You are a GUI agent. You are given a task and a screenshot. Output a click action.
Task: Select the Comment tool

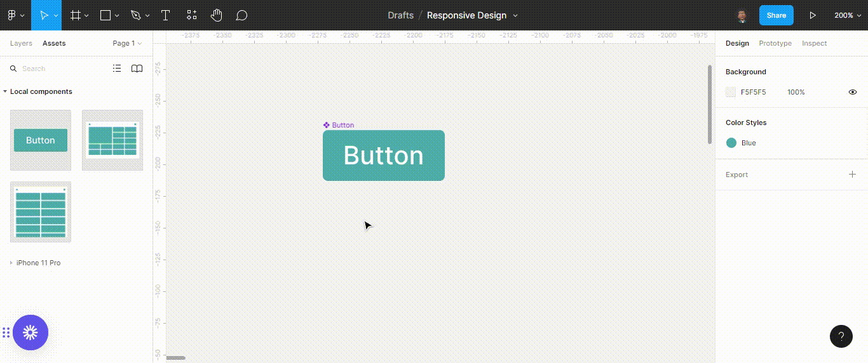point(241,15)
